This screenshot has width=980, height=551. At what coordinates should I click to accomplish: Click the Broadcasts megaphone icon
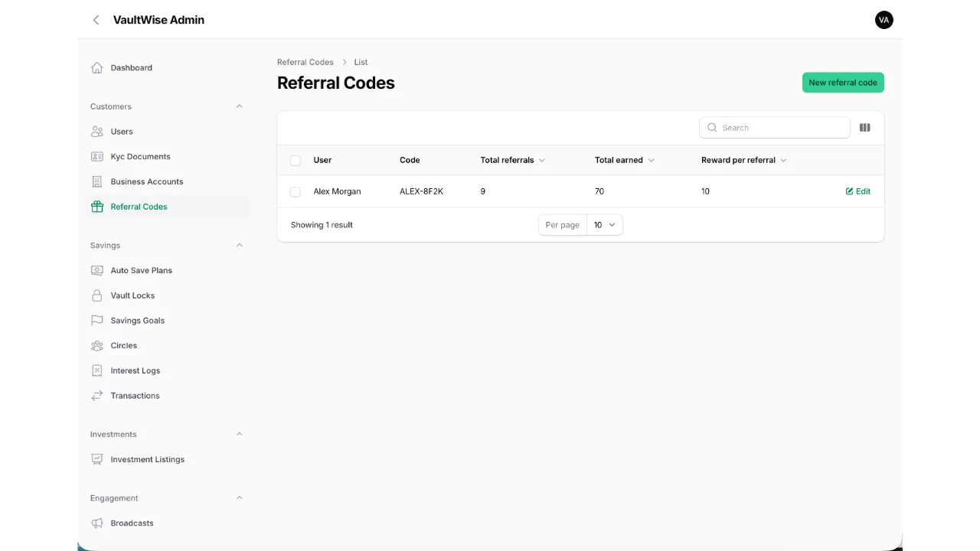point(97,523)
